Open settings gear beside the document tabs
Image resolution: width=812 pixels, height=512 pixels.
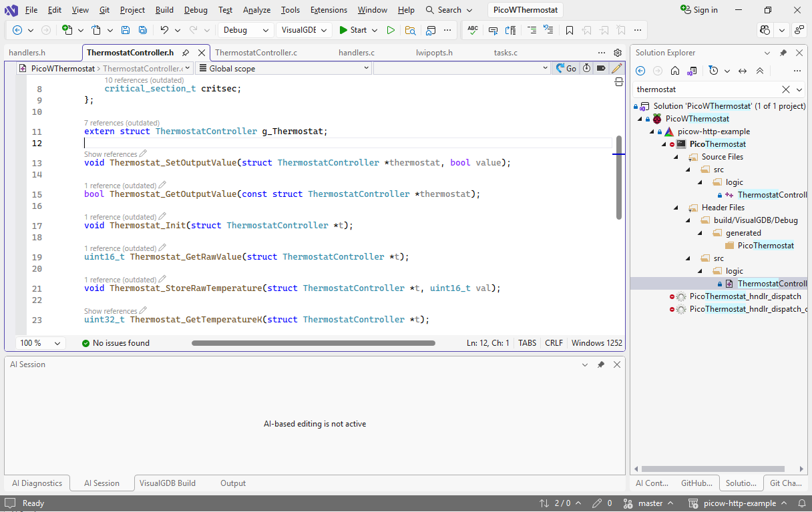point(618,53)
